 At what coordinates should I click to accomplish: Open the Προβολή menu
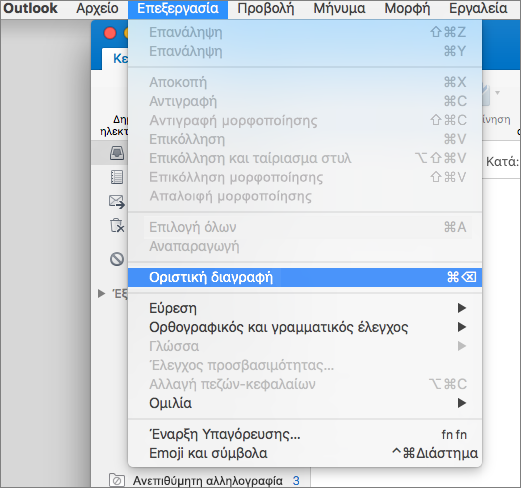coord(266,9)
